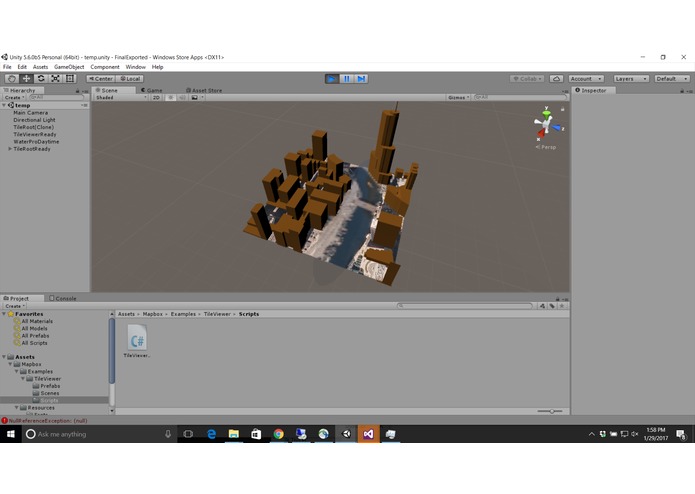This screenshot has height=494, width=695.
Task: Toggle Local handle rotation
Action: (130, 78)
